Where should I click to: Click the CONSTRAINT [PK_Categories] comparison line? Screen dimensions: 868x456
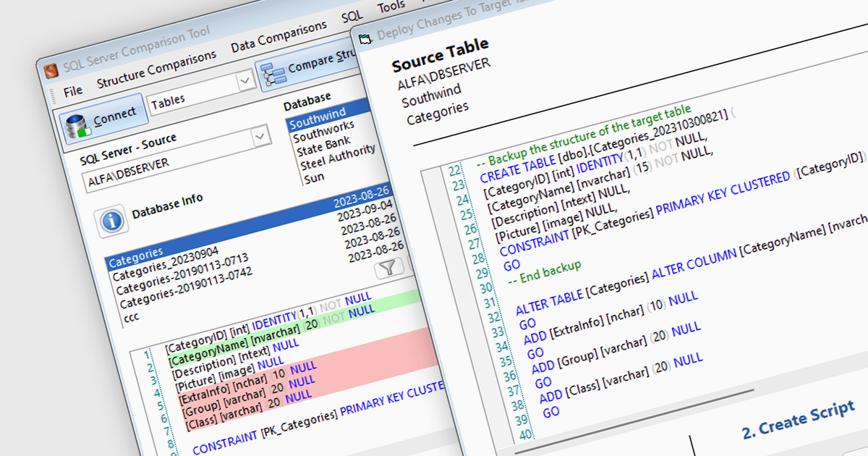click(318, 417)
